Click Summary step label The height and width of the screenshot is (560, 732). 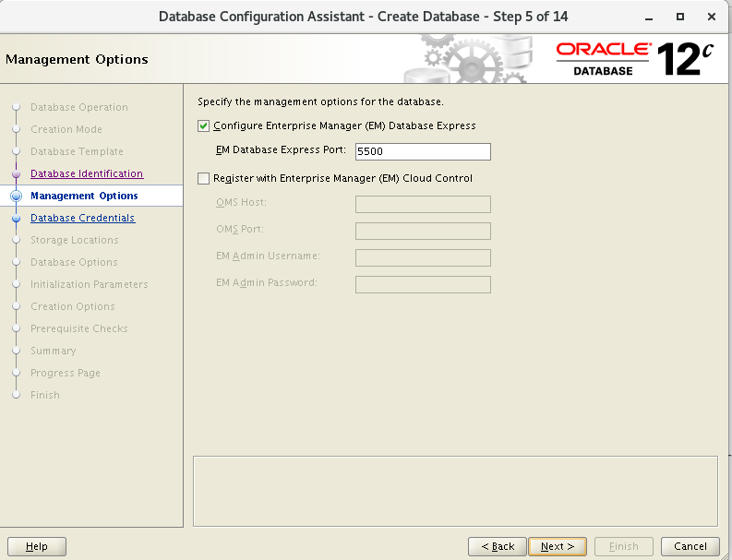click(54, 351)
